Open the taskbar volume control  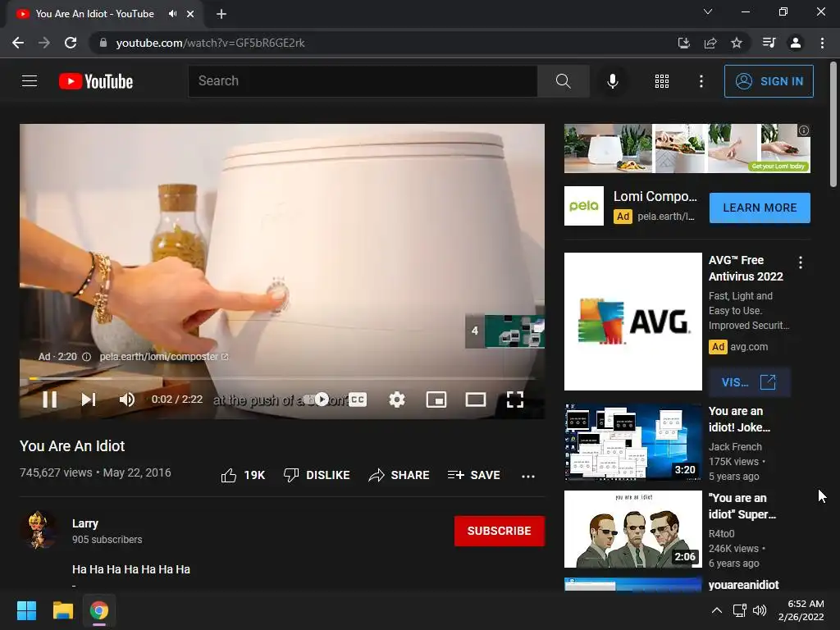tap(759, 610)
